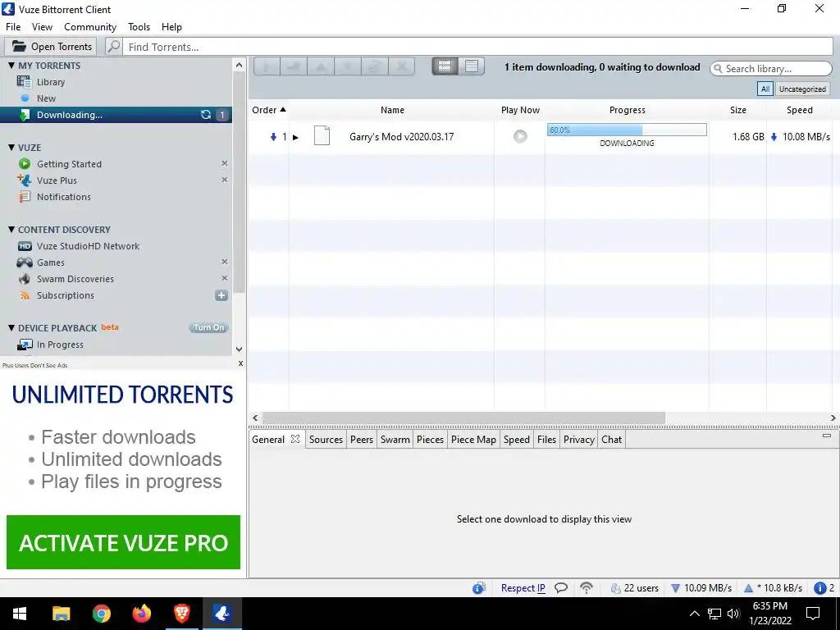Collapse the CONTENT DISCOVERY section
This screenshot has height=630, width=840.
(11, 230)
